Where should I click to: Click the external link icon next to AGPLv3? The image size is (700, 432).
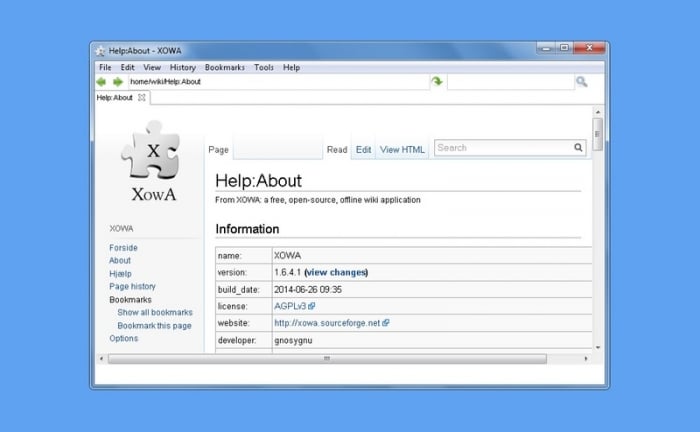tap(312, 306)
